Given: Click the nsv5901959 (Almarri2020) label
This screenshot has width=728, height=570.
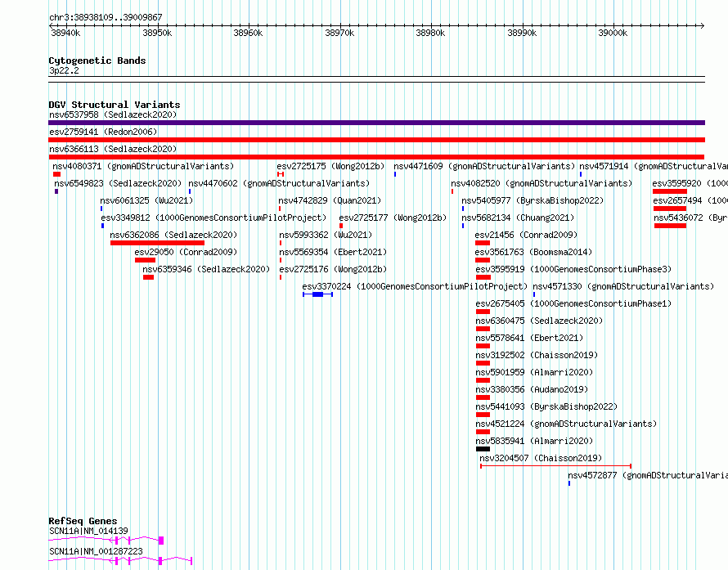Looking at the screenshot, I should tap(534, 372).
